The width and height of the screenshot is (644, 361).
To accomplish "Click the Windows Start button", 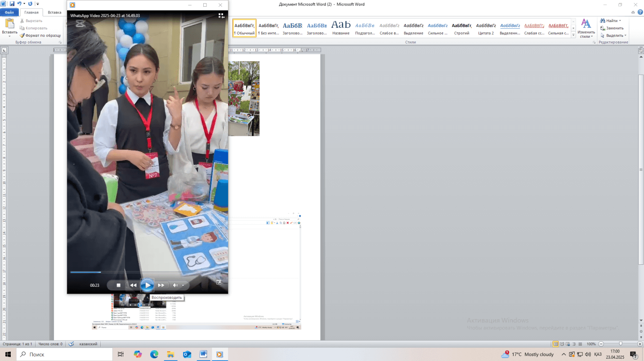I will point(8,354).
